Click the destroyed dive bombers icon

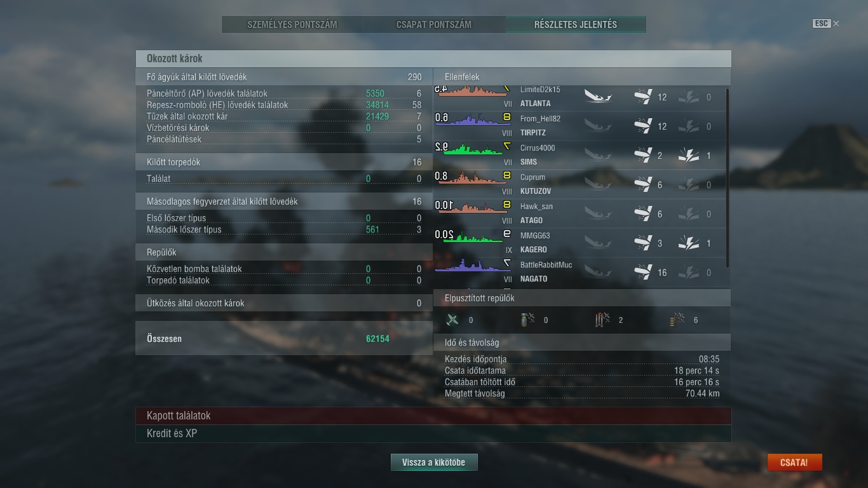[x=527, y=320]
